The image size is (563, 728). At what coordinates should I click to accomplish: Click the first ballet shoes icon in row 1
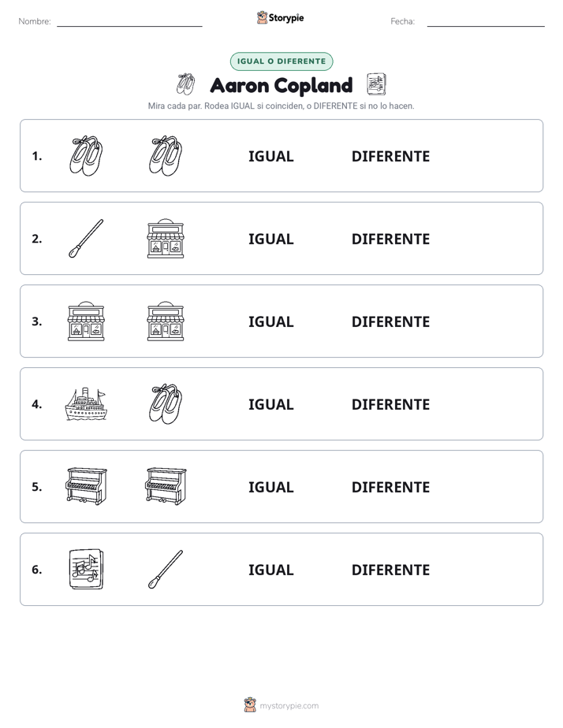click(86, 156)
